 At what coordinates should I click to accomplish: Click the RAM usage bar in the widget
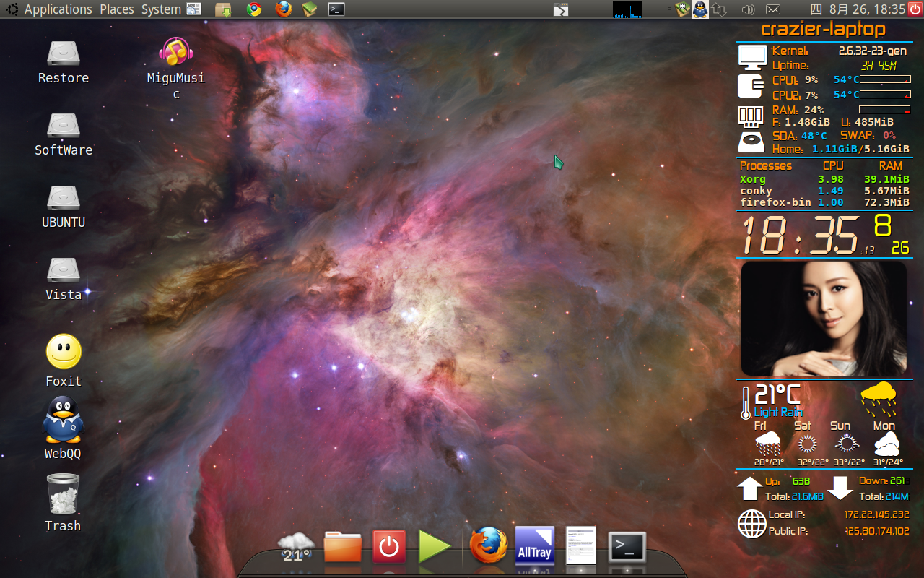coord(885,110)
